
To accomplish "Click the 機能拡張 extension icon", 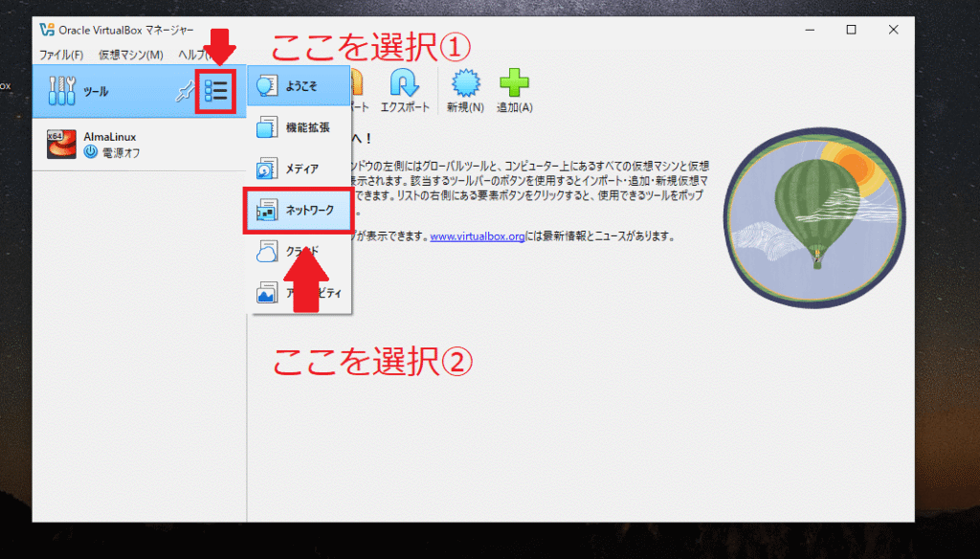I will tap(267, 127).
